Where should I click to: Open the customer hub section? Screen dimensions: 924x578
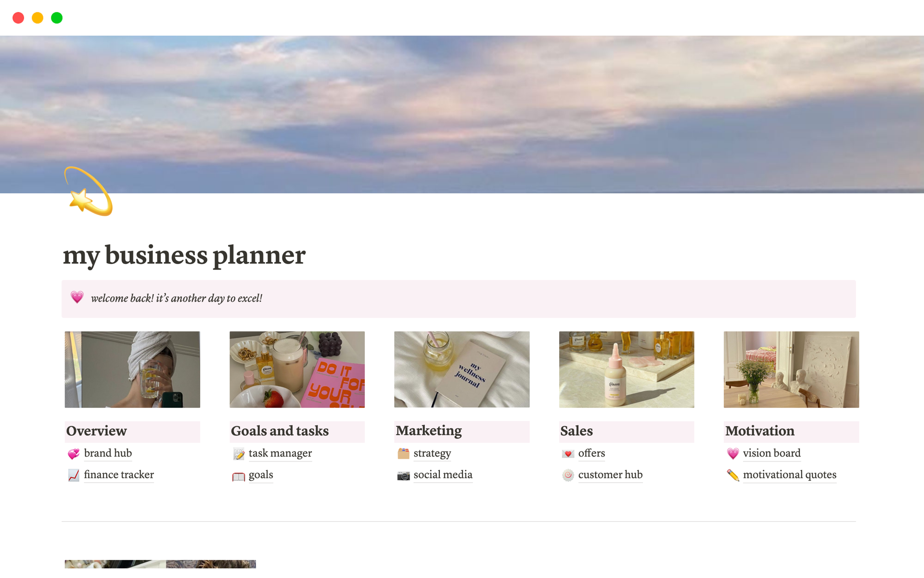click(610, 474)
